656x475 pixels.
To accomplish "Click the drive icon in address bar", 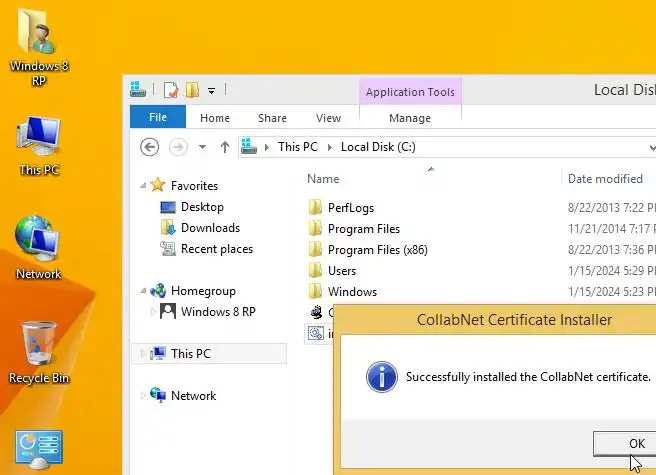I will click(x=249, y=146).
